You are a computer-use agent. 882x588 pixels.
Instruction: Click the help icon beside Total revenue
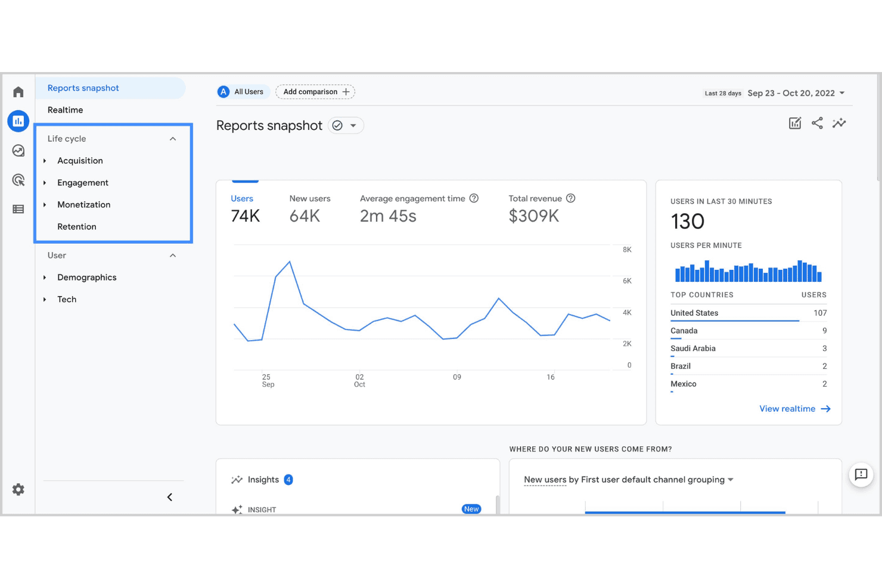point(570,198)
